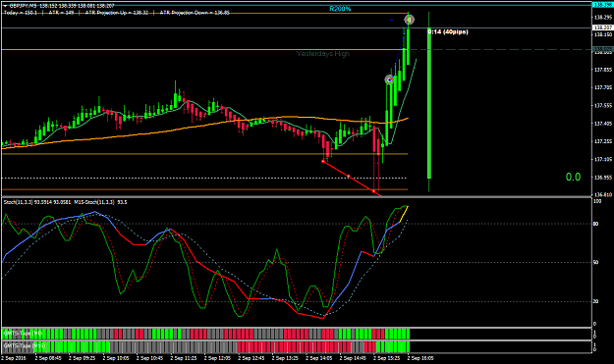Viewport: 614px width, 364px height.
Task: Click the 20 level on the stochastic scale
Action: [595, 301]
